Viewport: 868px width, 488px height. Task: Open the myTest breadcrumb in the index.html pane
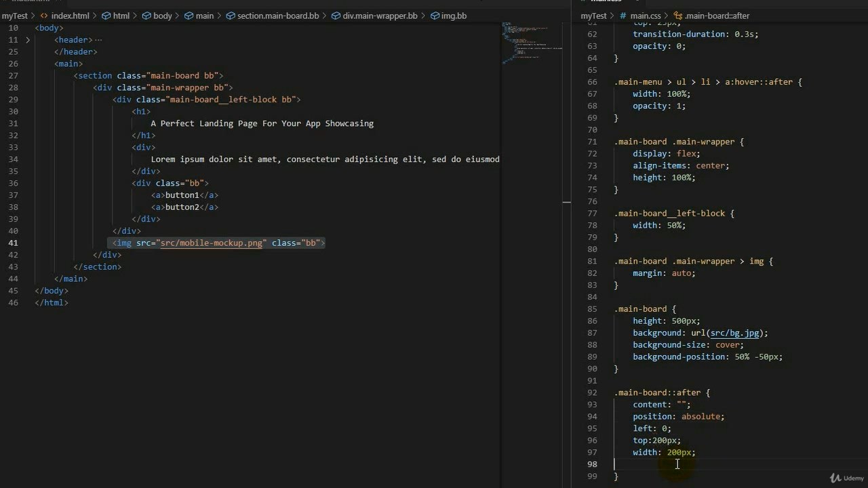click(15, 16)
